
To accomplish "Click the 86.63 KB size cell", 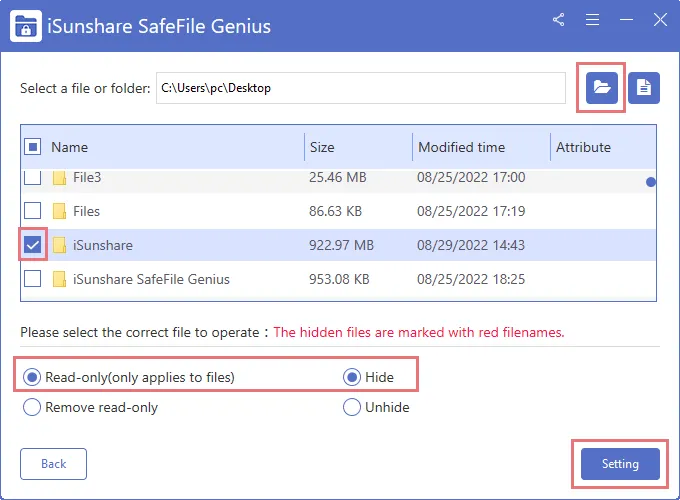I will (x=335, y=211).
